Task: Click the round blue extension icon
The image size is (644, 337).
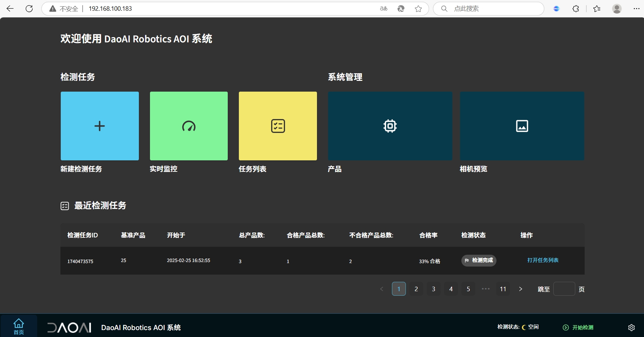Action: coord(557,9)
